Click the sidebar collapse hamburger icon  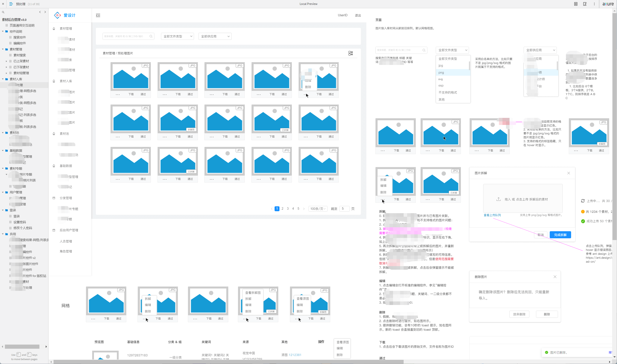(x=98, y=15)
